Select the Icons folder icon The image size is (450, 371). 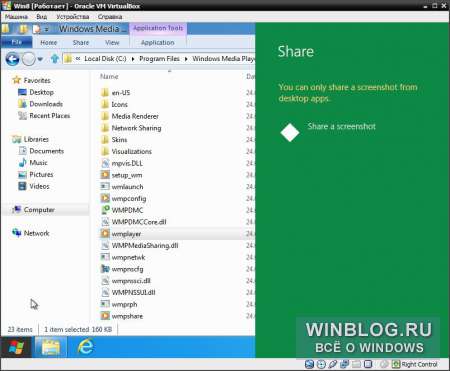(x=105, y=104)
